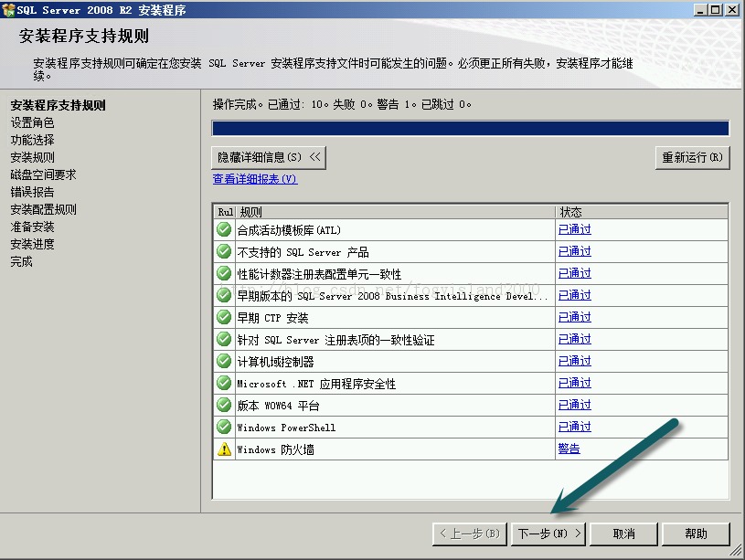Close the SQL Server 2008 R2 setup window
This screenshot has height=560, width=745.
coord(732,9)
